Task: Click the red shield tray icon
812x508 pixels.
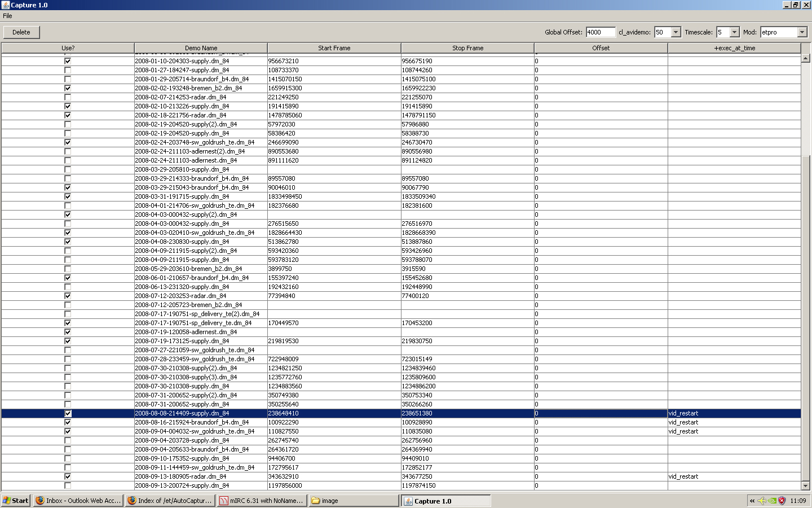Action: click(x=782, y=501)
